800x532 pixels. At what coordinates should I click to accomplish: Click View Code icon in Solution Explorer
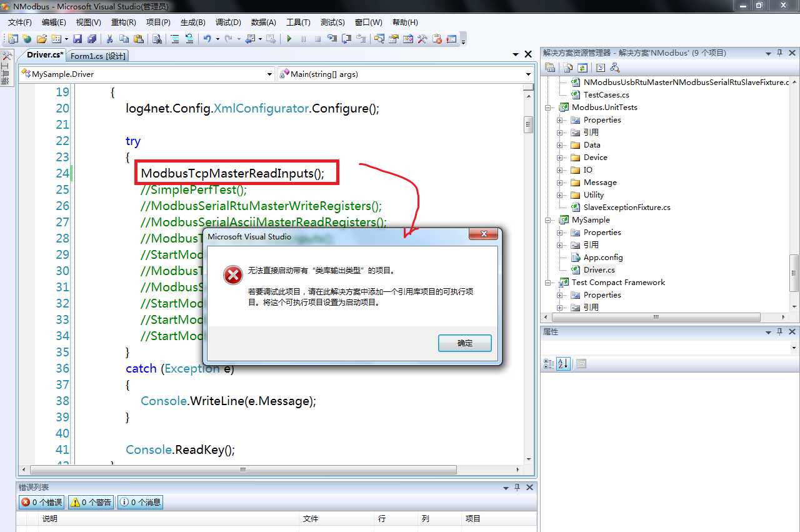point(601,68)
